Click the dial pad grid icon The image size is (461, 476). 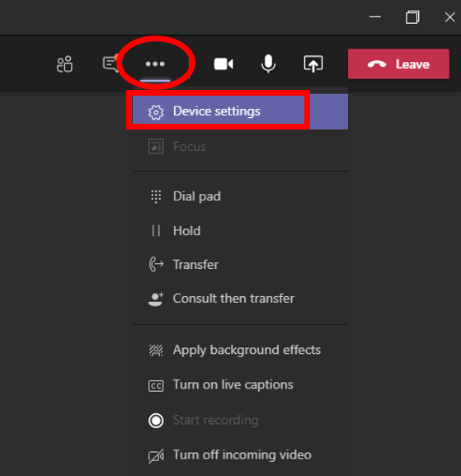[x=156, y=196]
